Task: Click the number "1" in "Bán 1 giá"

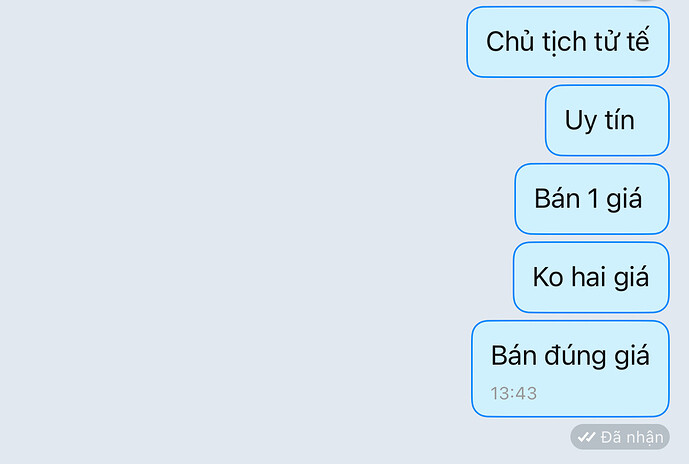Action: pos(593,199)
